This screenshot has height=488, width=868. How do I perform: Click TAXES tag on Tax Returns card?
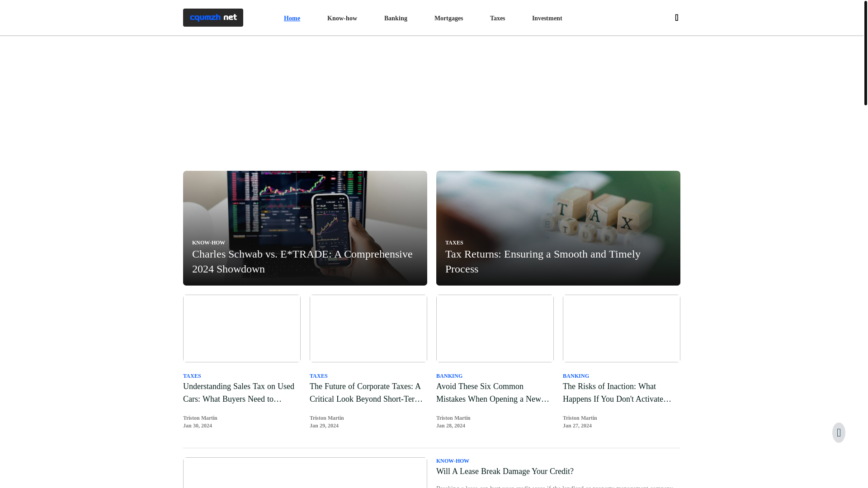[x=454, y=243]
